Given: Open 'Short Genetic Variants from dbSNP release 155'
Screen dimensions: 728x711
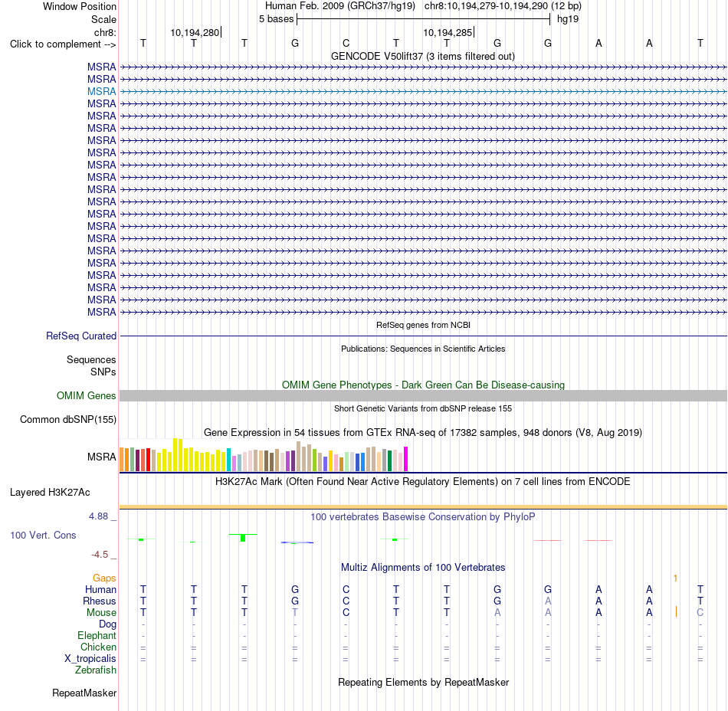Looking at the screenshot, I should (423, 408).
